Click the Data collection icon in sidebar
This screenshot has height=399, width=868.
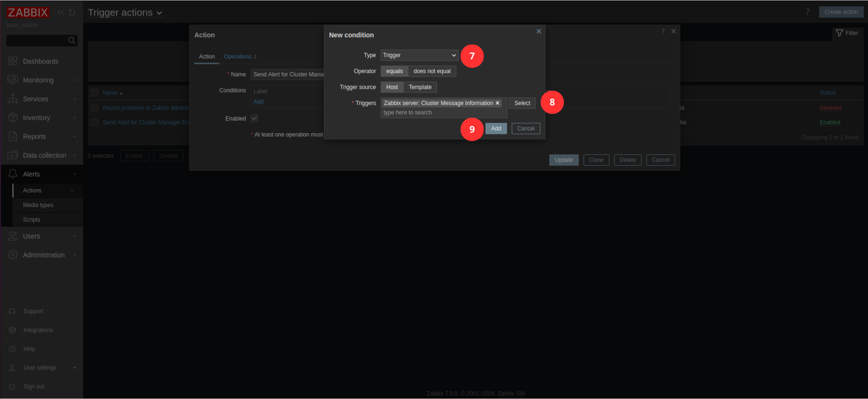[x=13, y=155]
